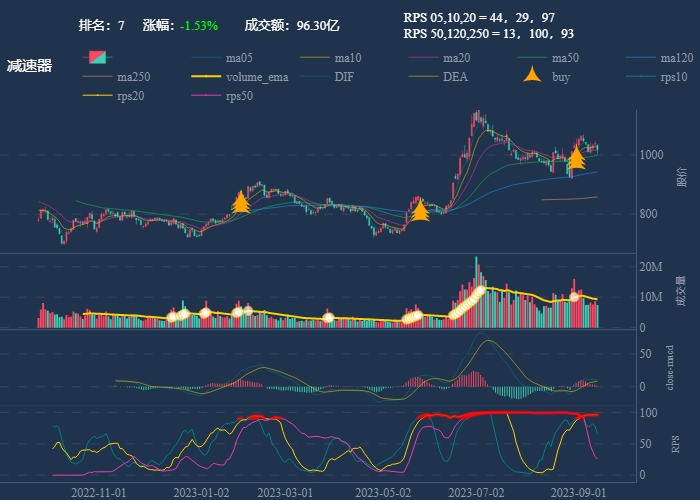Toggle the rps10 legend entry
This screenshot has width=700, height=500.
pos(674,77)
